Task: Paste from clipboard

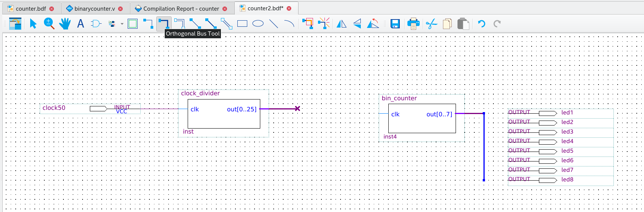Action: pyautogui.click(x=463, y=24)
